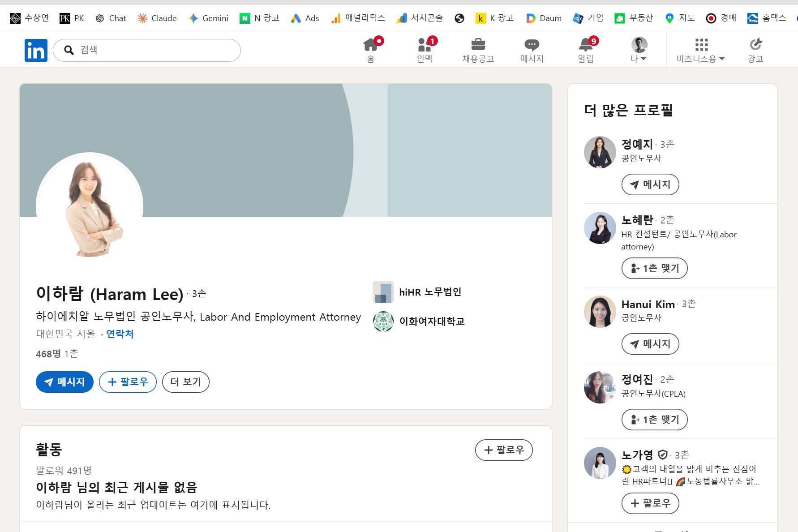Open the Gemini bookmark

(208, 18)
